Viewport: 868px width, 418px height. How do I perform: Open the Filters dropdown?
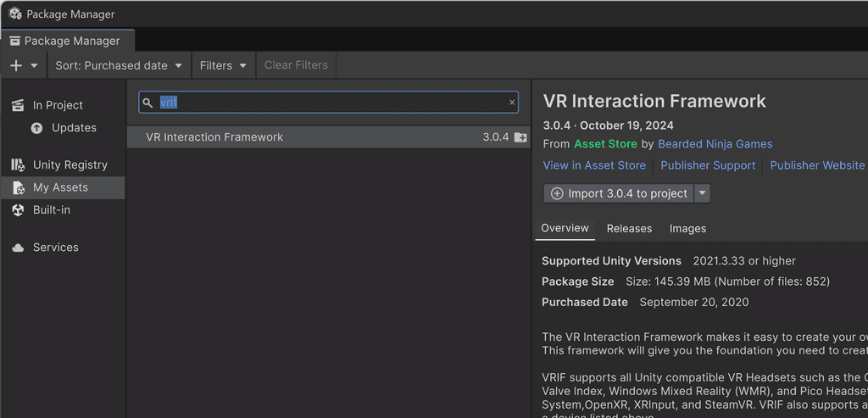(223, 65)
